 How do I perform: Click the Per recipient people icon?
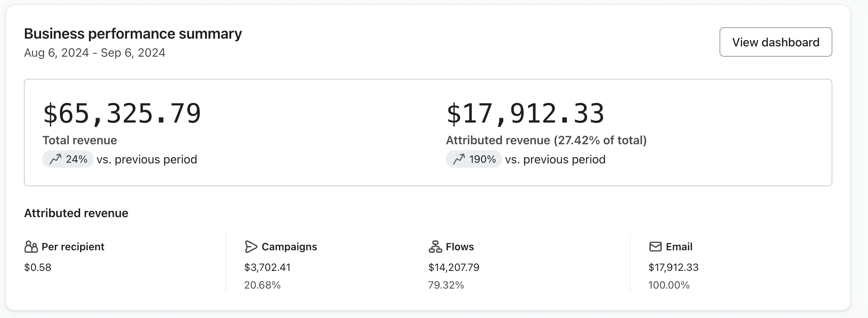pyautogui.click(x=31, y=247)
